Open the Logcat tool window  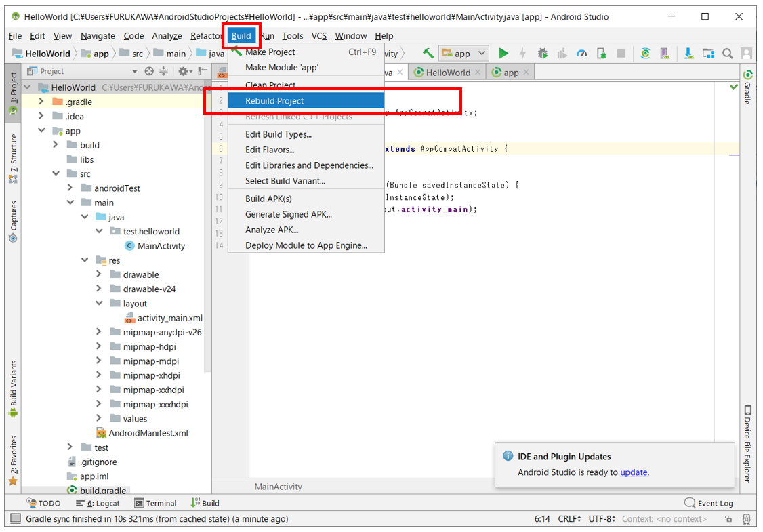(98, 503)
